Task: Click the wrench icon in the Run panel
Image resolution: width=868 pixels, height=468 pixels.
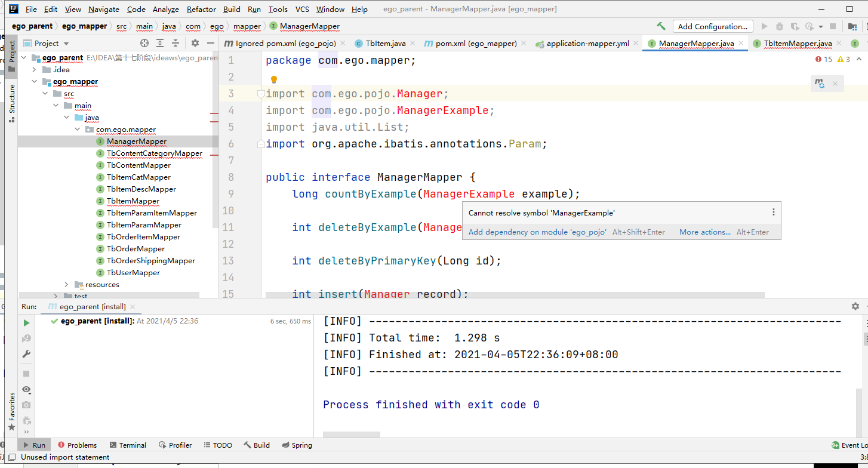Action: [26, 354]
